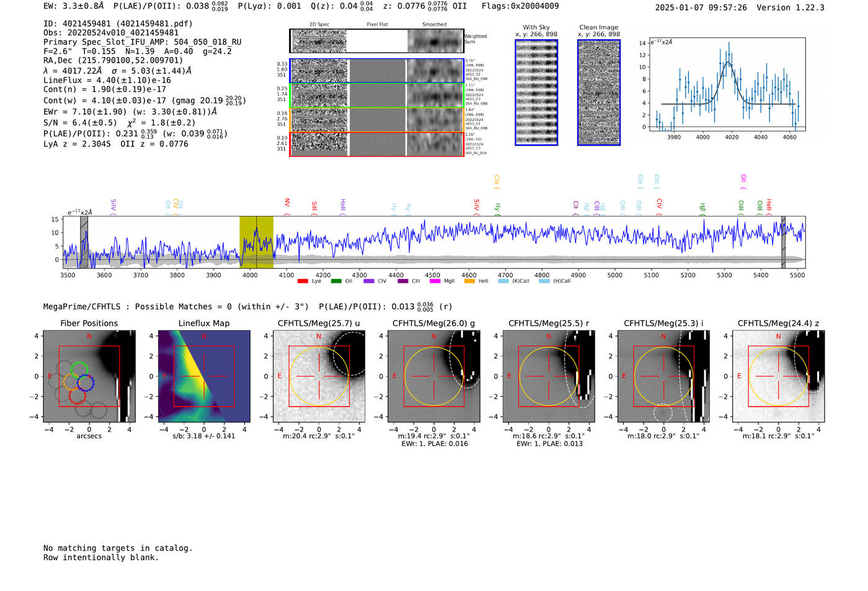
Task: Click the orange HeII legend swatch
Action: coord(469,281)
